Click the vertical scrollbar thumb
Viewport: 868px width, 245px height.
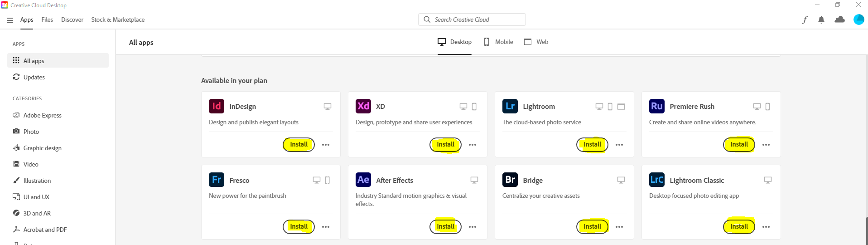click(866, 230)
